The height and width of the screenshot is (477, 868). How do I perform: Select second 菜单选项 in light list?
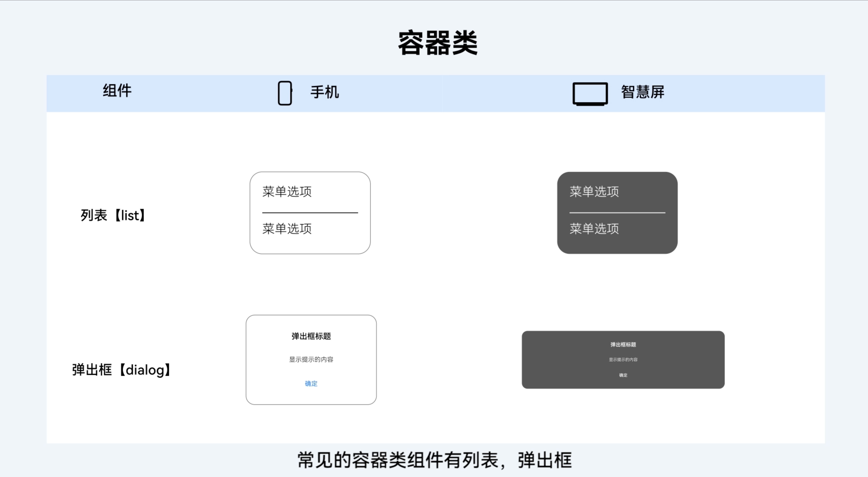pyautogui.click(x=287, y=228)
